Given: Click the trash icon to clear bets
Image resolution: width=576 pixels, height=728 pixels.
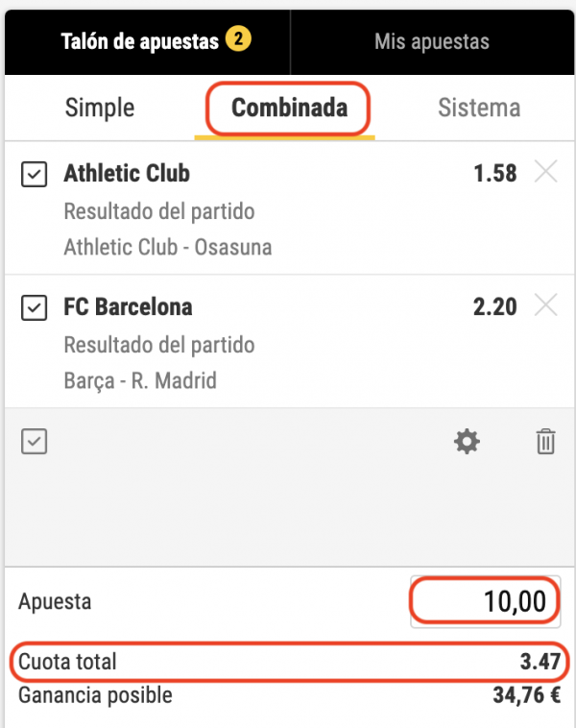Looking at the screenshot, I should (x=544, y=442).
